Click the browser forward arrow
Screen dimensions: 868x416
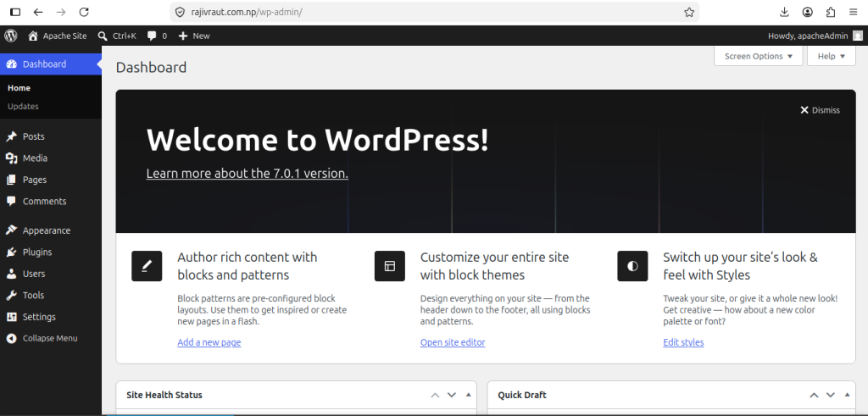click(x=61, y=12)
